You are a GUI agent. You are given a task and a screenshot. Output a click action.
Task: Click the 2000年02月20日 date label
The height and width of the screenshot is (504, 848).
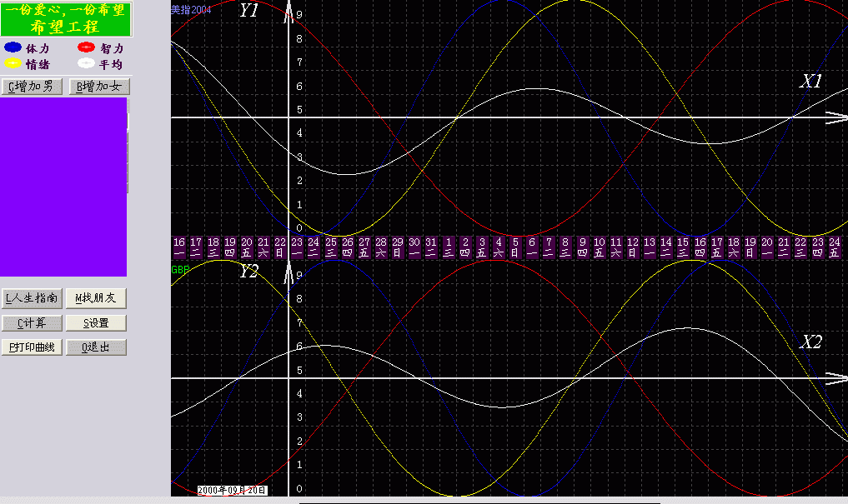[x=233, y=491]
